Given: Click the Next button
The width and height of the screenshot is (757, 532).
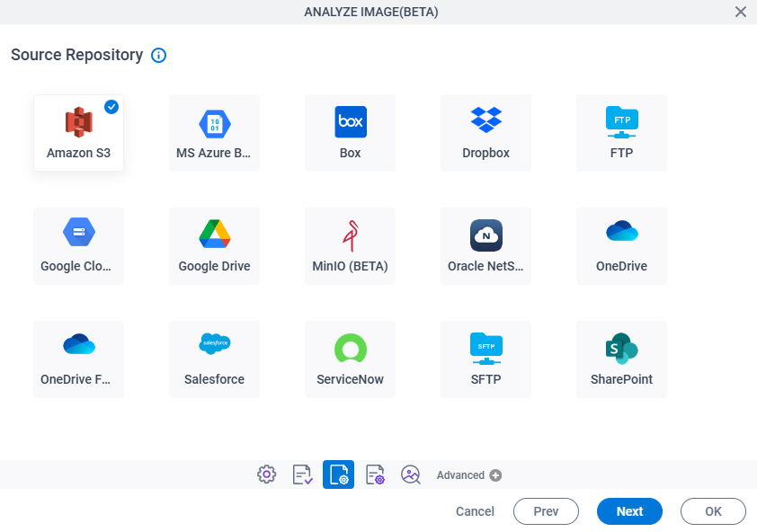Looking at the screenshot, I should click(x=629, y=511).
